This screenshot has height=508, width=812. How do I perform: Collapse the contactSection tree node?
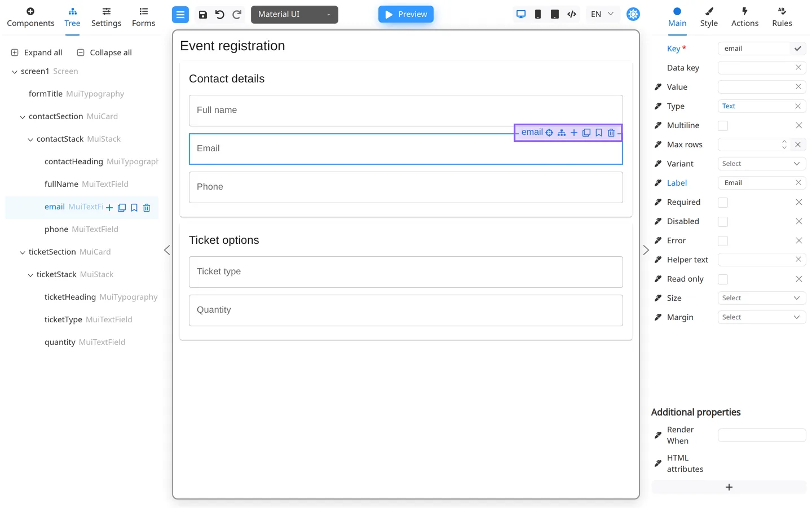(23, 117)
